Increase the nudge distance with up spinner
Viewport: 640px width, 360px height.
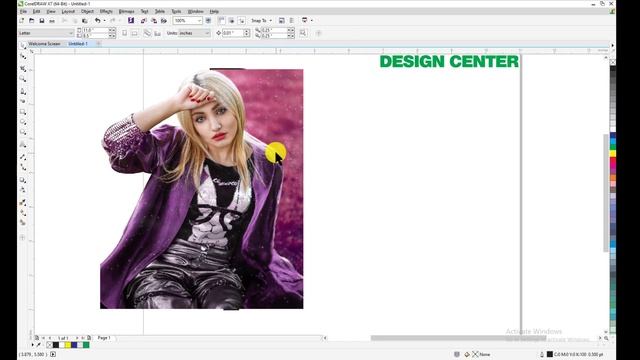click(247, 31)
